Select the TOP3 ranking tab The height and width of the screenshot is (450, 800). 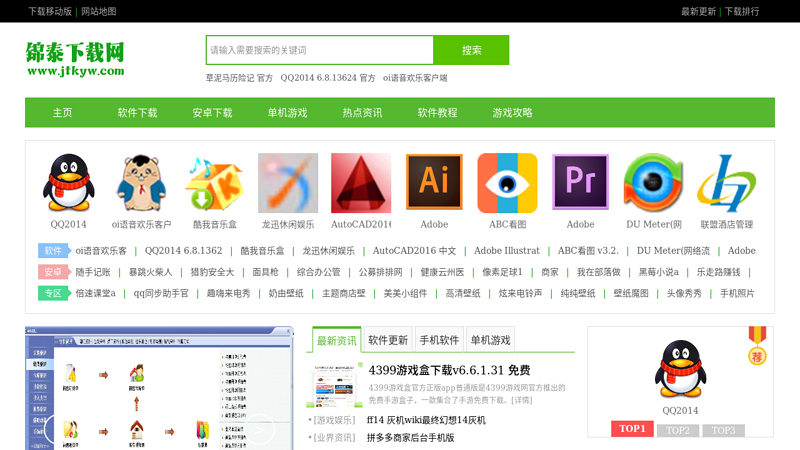tap(723, 431)
